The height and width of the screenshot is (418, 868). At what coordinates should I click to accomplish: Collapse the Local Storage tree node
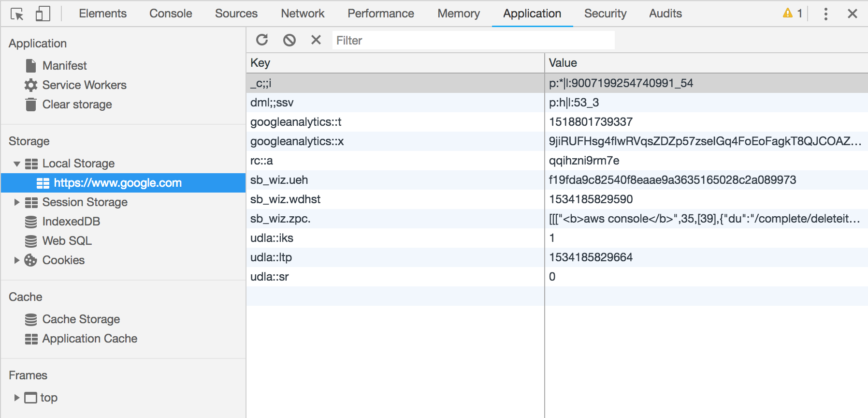17,164
